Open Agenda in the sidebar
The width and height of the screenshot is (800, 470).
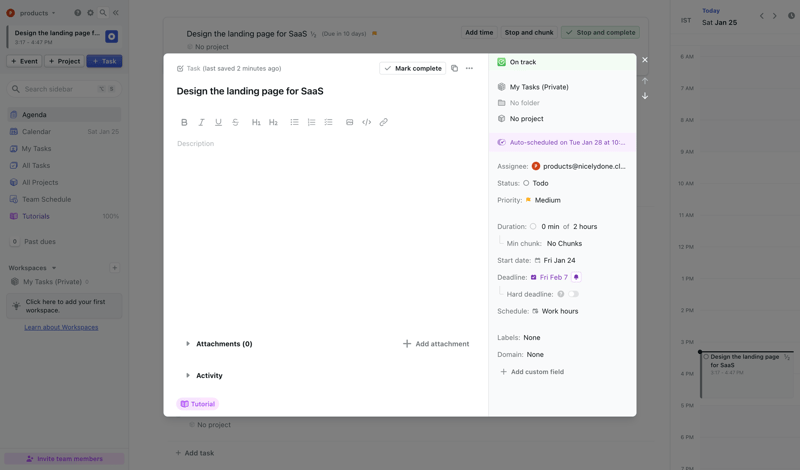[64, 115]
